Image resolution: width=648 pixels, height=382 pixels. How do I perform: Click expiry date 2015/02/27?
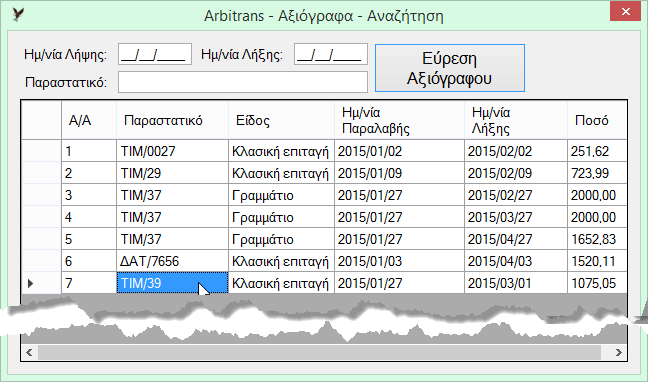coord(516,195)
